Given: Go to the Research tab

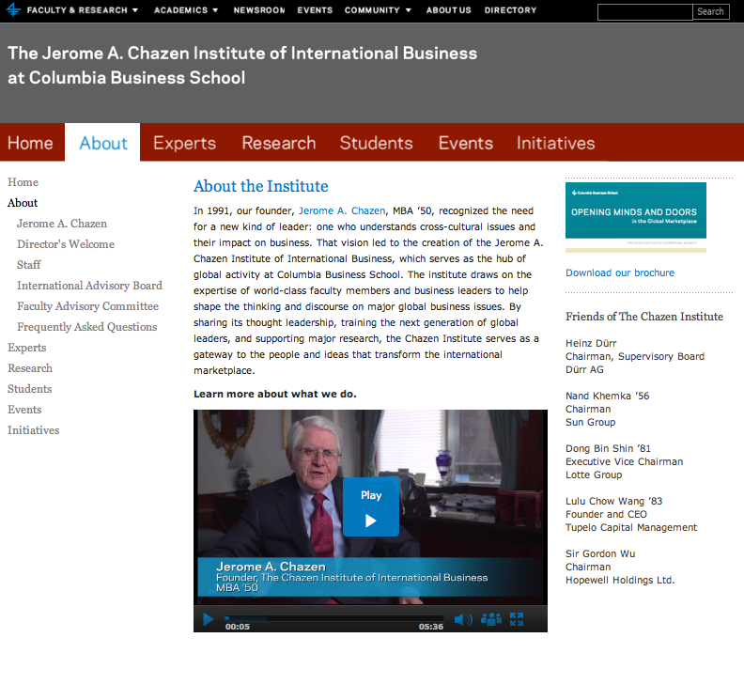Looking at the screenshot, I should (278, 143).
